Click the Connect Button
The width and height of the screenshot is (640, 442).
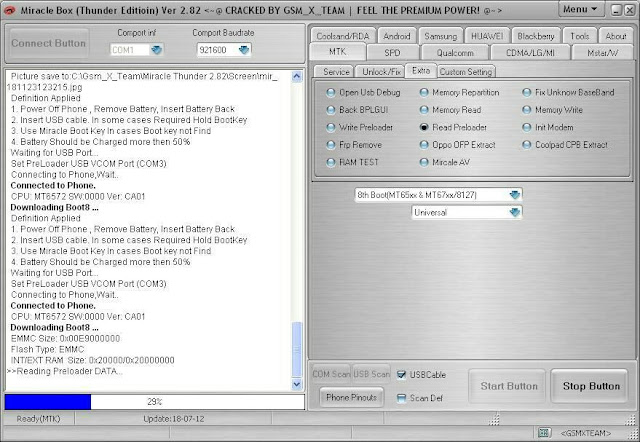(x=49, y=43)
